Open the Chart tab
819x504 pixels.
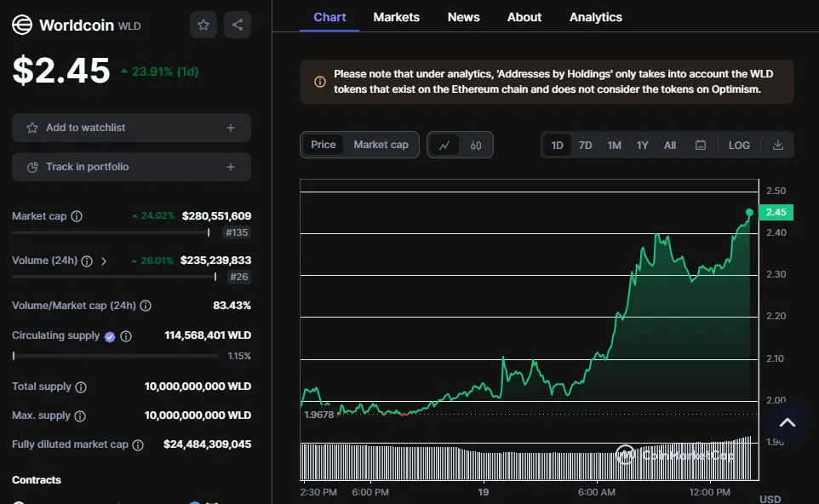(x=329, y=17)
